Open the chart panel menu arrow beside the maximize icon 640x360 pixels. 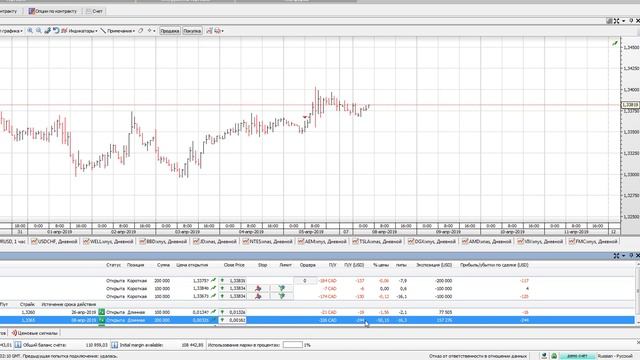pos(623,21)
